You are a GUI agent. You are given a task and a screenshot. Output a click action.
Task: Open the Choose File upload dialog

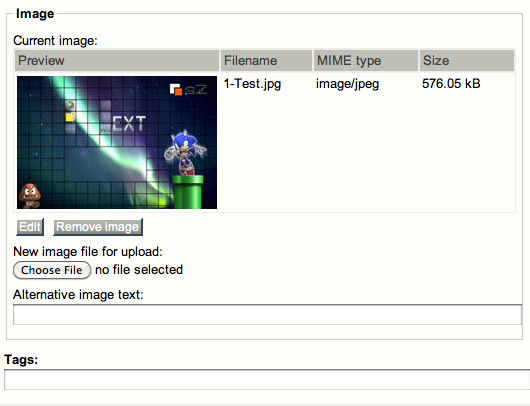coord(52,270)
